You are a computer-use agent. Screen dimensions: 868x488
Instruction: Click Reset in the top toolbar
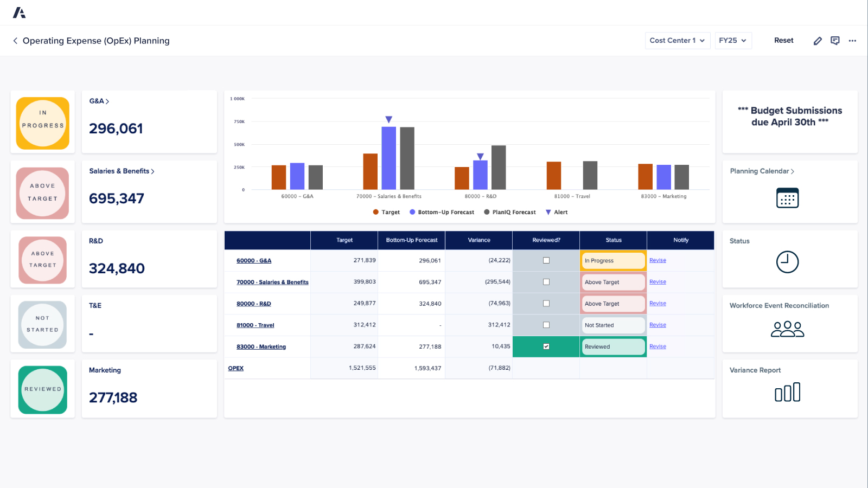(x=783, y=40)
